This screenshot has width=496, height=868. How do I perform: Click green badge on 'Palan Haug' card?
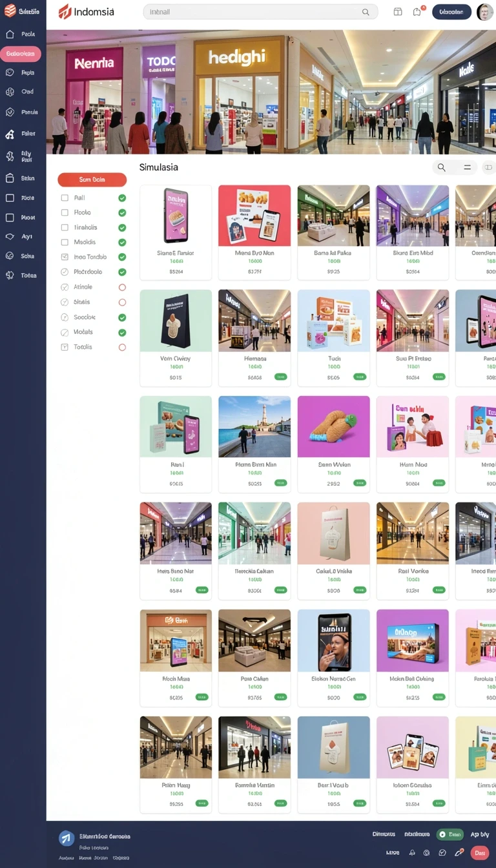click(x=201, y=803)
